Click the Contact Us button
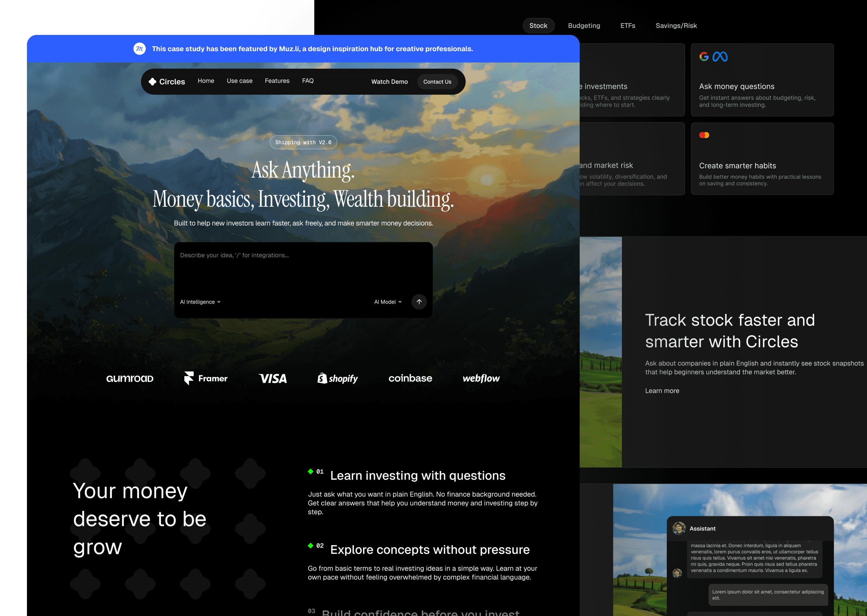Image resolution: width=867 pixels, height=616 pixels. tap(437, 81)
